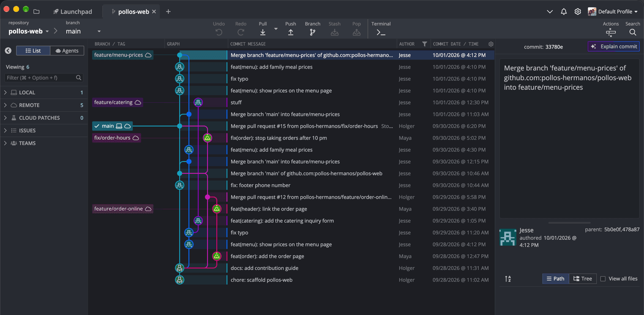The height and width of the screenshot is (315, 644).
Task: Focus the branch Filter input field
Action: (x=44, y=78)
